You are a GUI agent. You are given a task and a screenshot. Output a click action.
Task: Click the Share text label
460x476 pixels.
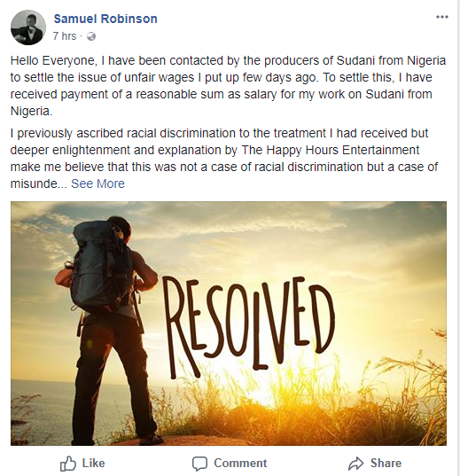(x=386, y=464)
